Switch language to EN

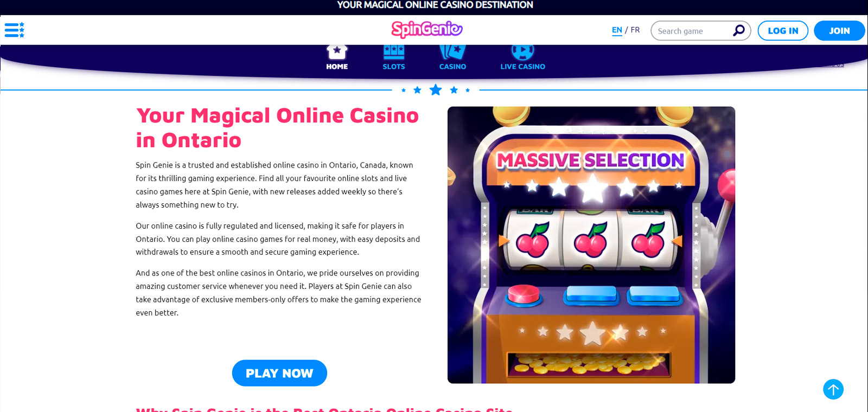pos(617,30)
